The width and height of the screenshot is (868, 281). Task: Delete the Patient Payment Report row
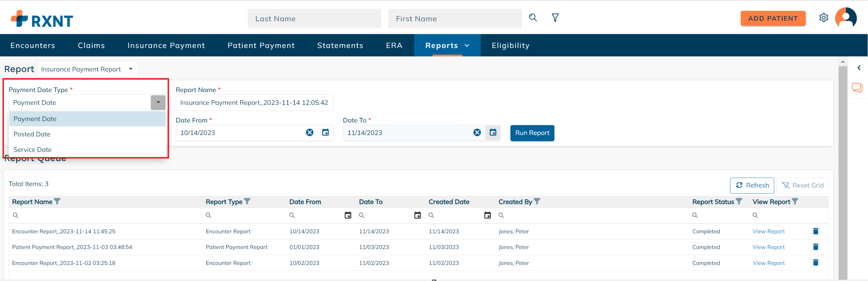(815, 247)
